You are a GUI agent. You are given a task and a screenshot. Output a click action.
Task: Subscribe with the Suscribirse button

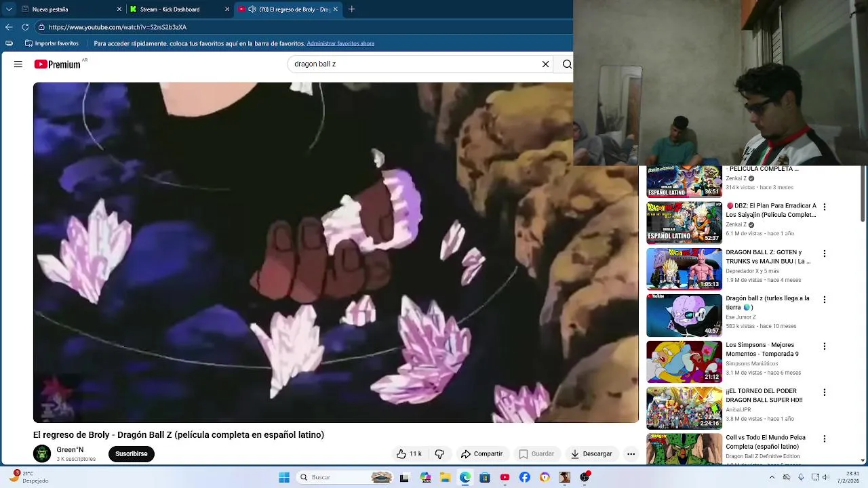[132, 454]
